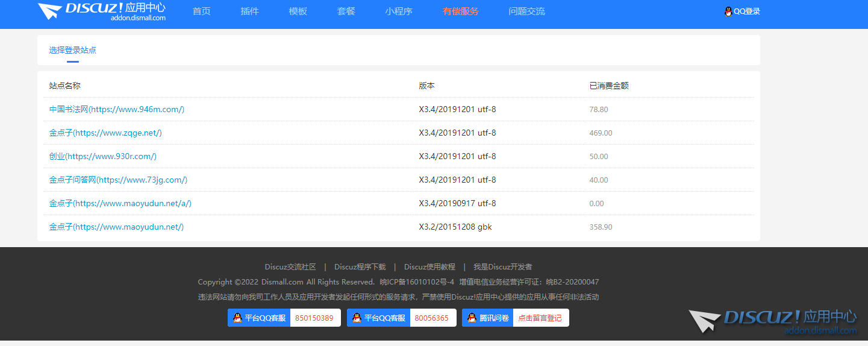868x346 pixels.
Task: Click amount 40.00
Action: tap(599, 180)
